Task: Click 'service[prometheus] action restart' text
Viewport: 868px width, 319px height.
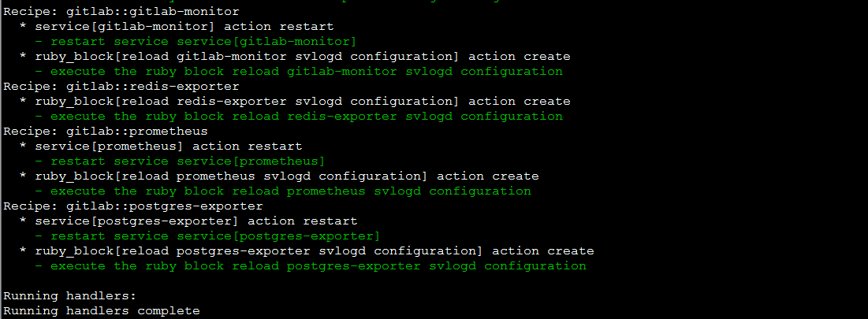Action: click(169, 146)
